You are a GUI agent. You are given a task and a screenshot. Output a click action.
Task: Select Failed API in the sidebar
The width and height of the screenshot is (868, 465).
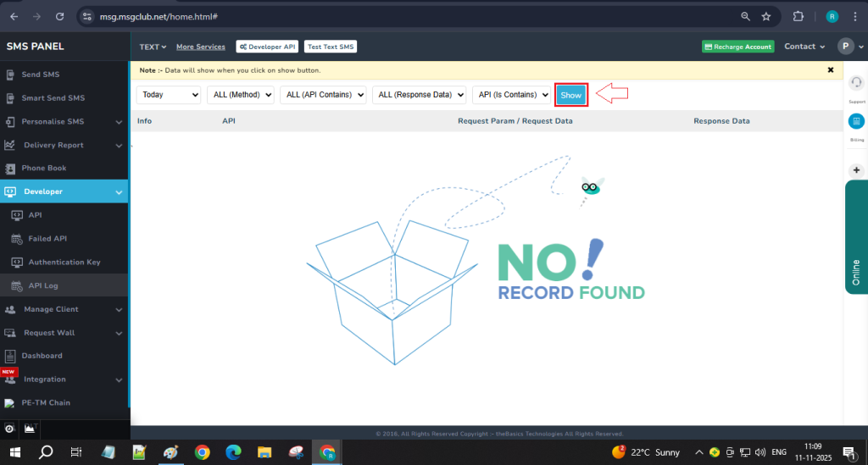point(47,239)
